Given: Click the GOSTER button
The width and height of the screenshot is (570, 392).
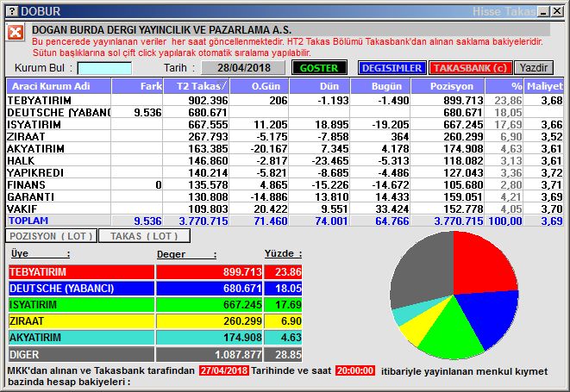Looking at the screenshot, I should 319,68.
